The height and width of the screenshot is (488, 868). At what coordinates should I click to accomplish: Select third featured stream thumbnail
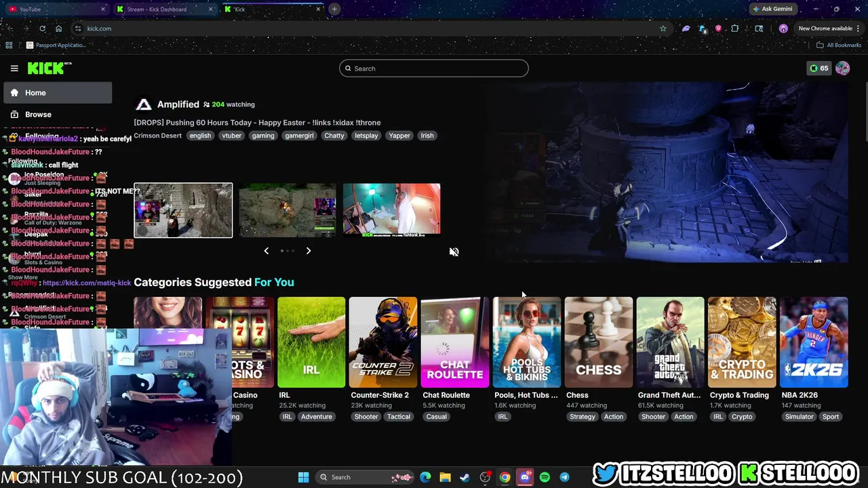(392, 209)
